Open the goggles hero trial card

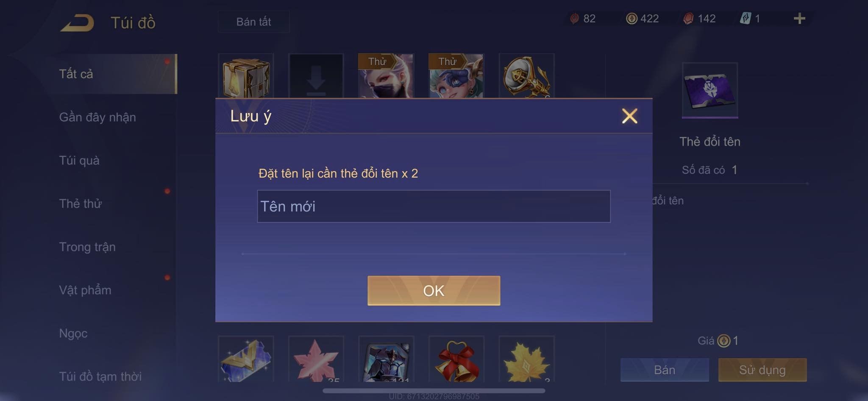[x=456, y=76]
